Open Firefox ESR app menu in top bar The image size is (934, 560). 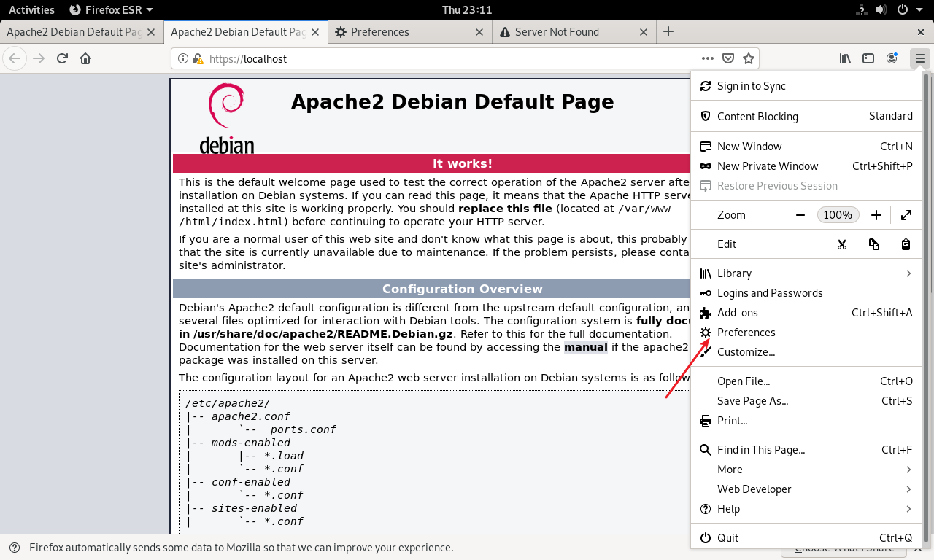tap(111, 9)
